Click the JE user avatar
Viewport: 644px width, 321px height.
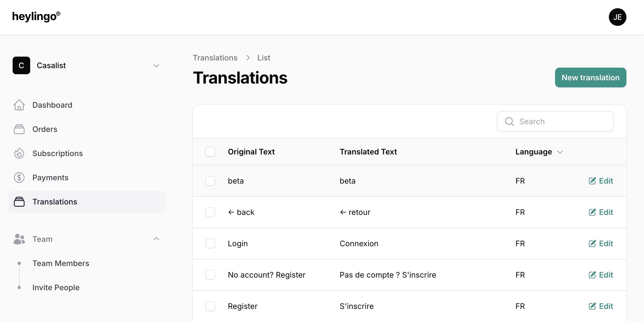(x=617, y=17)
